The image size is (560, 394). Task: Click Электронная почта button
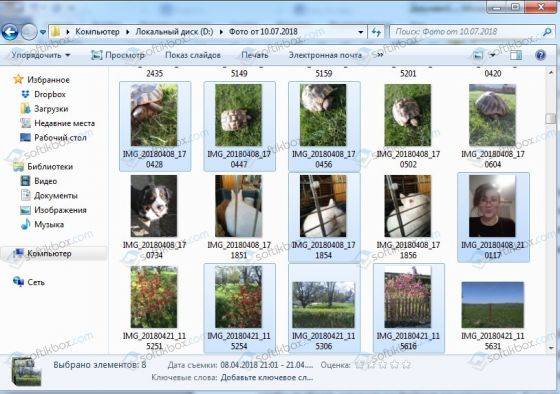pyautogui.click(x=325, y=55)
